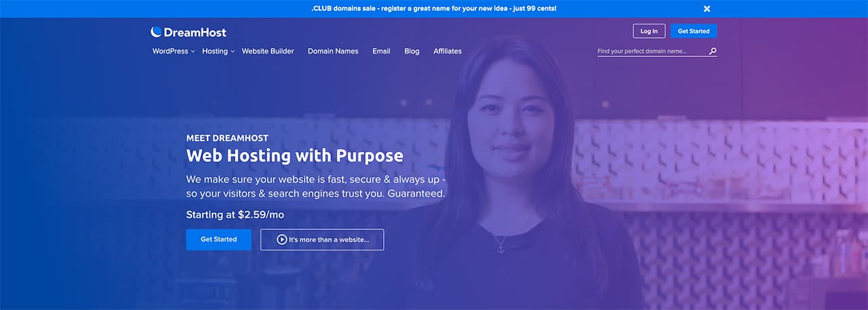Click the hero Get Started button
This screenshot has height=310, width=868.
coord(218,239)
